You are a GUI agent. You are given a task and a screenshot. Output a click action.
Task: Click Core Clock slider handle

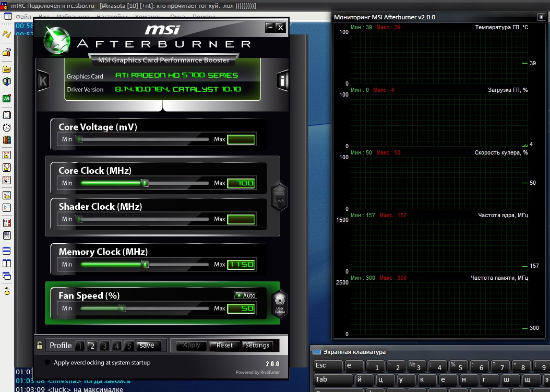tap(145, 183)
